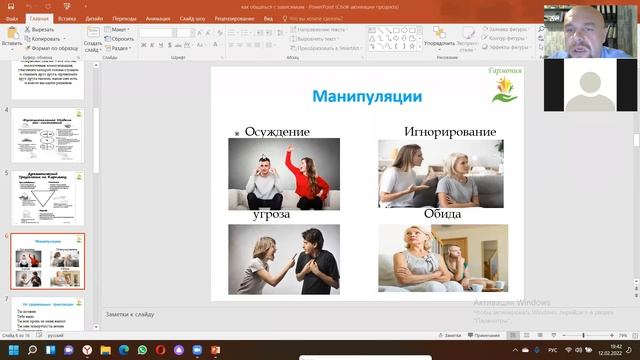This screenshot has width=640, height=360.
Task: Switch to the Анимация tab
Action: click(x=158, y=19)
